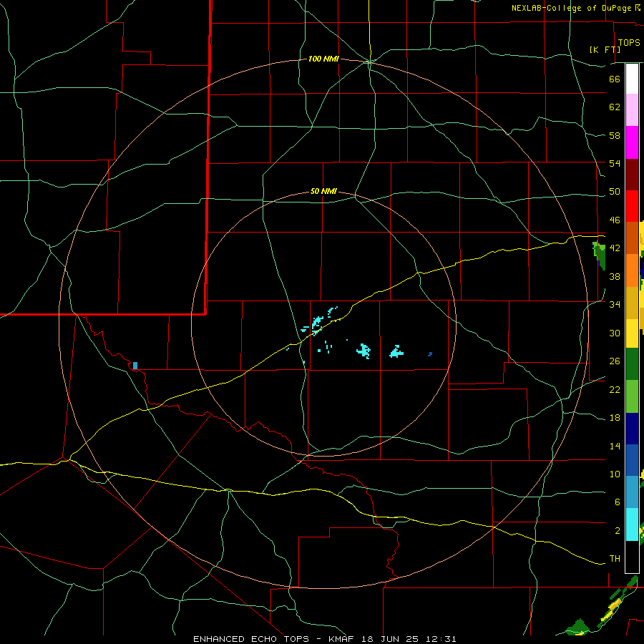Image resolution: width=644 pixels, height=644 pixels.
Task: Click the black TH threshold legend swatch
Action: click(x=632, y=557)
